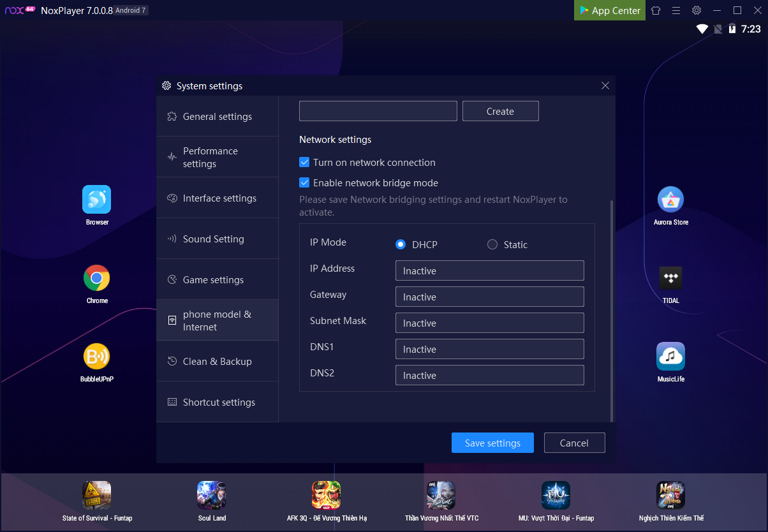Click the Wi-Fi status icon
The height and width of the screenshot is (532, 768).
point(702,29)
